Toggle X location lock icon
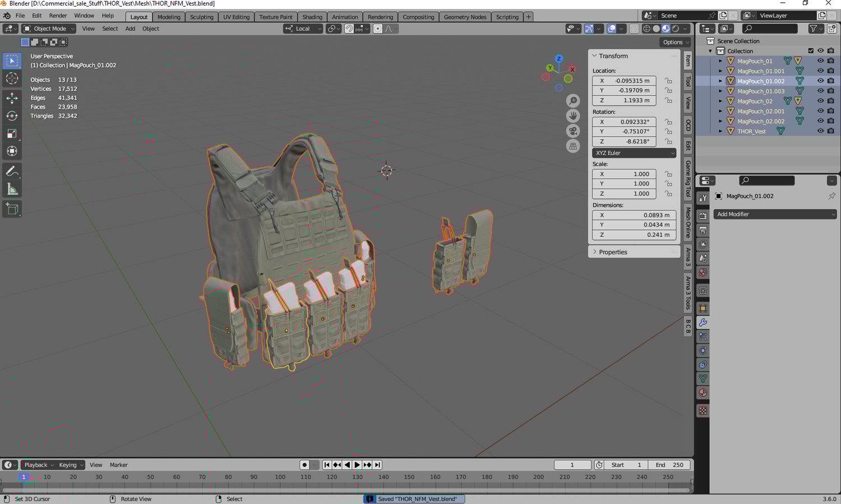 [x=668, y=81]
